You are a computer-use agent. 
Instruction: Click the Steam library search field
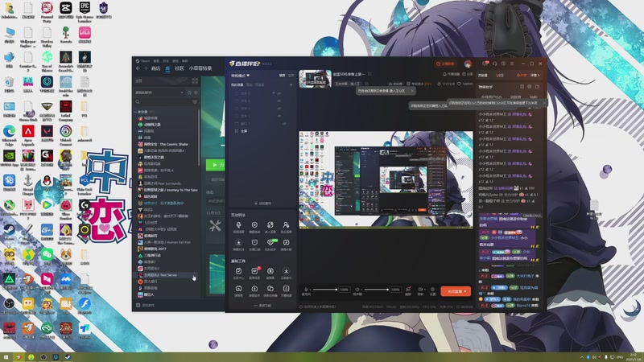[x=163, y=102]
